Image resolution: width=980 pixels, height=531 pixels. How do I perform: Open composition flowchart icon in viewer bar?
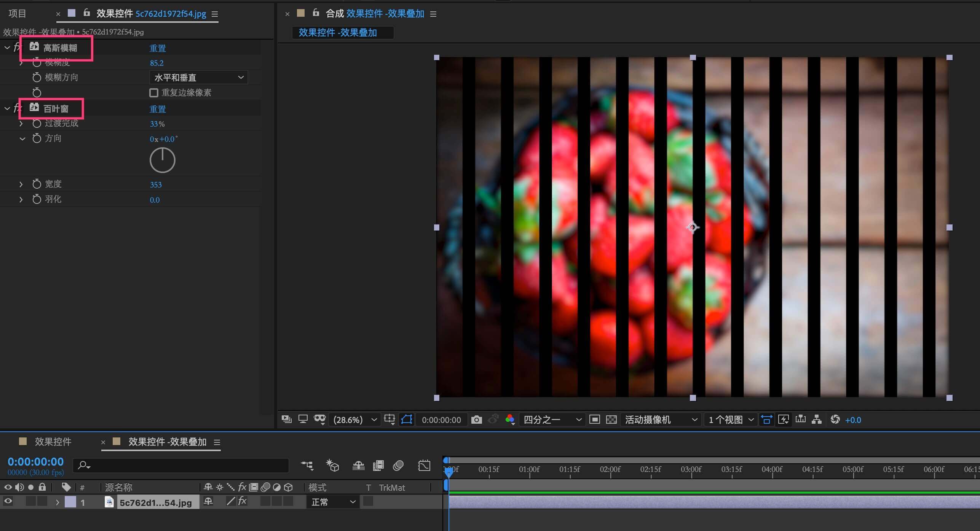coord(816,419)
